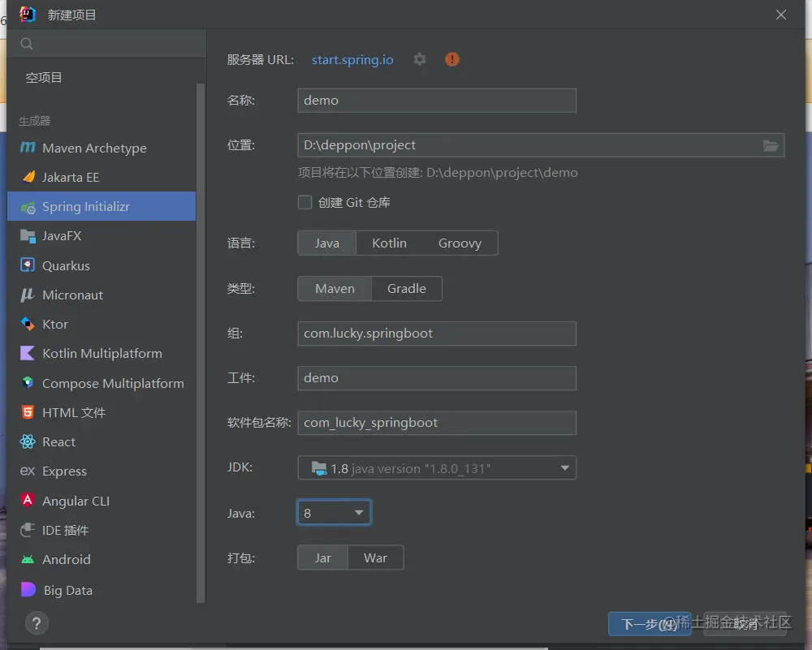Open server URL settings gear
Viewport: 812px width, 650px height.
pos(420,59)
